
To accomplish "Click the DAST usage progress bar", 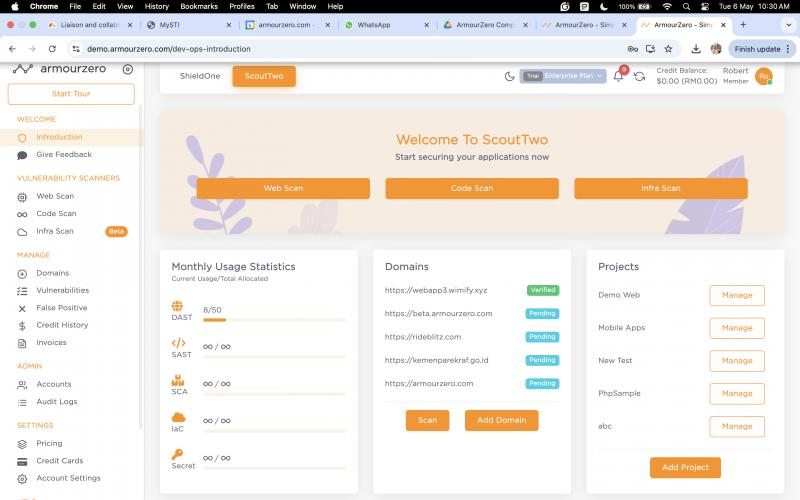I will (274, 320).
